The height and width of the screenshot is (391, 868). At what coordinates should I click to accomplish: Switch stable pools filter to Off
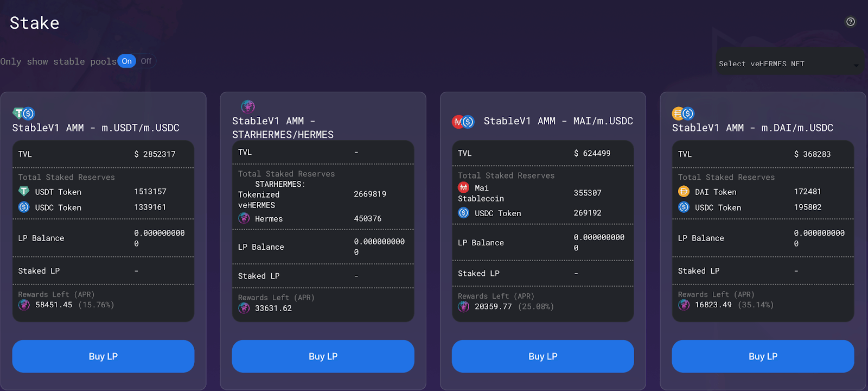146,61
